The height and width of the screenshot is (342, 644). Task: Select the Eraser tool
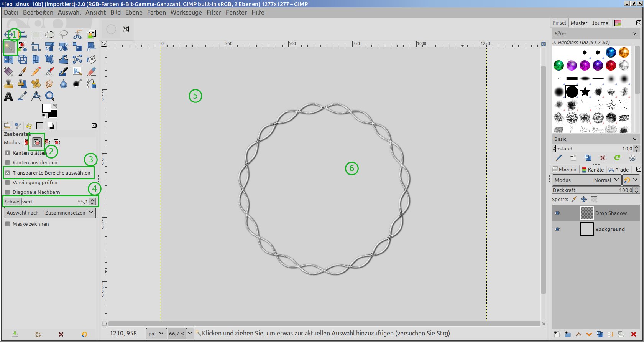pyautogui.click(x=91, y=72)
